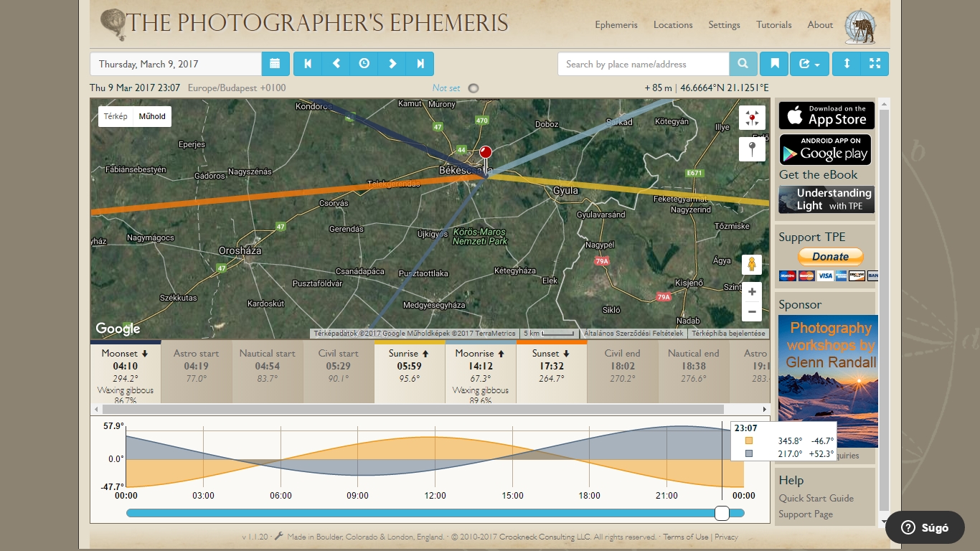
Task: Open Térképhiba bejelentése map link
Action: point(728,334)
